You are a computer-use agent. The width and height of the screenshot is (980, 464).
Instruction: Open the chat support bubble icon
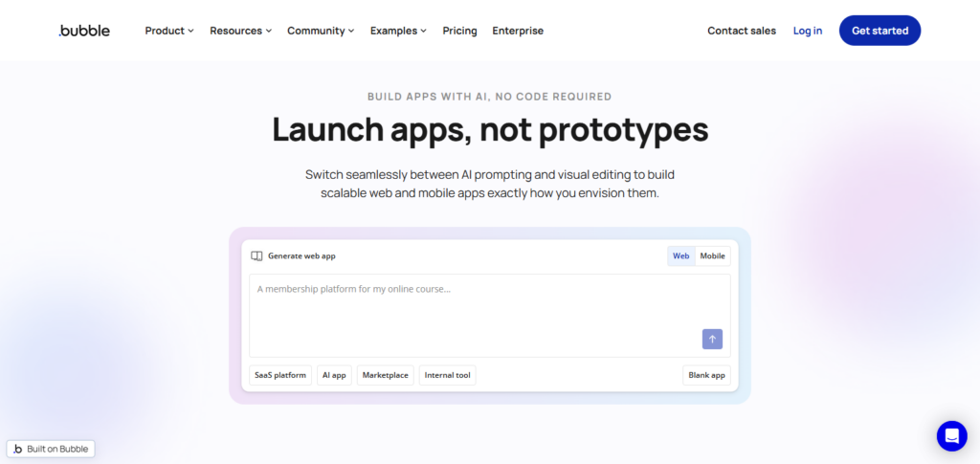tap(951, 436)
